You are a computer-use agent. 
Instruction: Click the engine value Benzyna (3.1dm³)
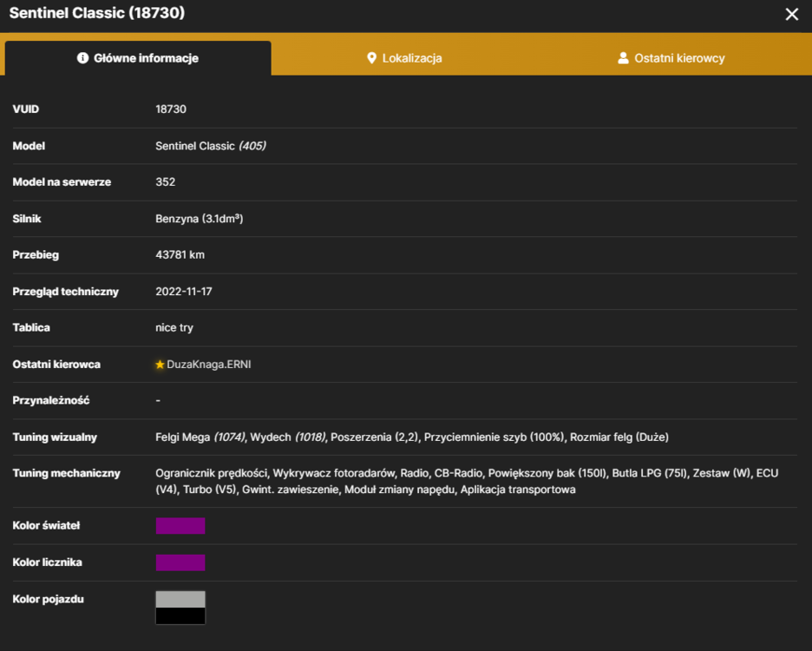point(200,219)
